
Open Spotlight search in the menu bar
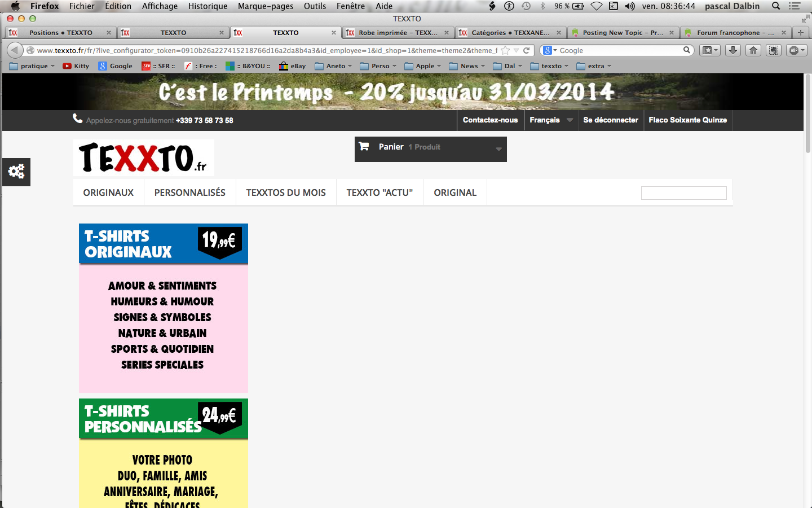[x=776, y=6]
